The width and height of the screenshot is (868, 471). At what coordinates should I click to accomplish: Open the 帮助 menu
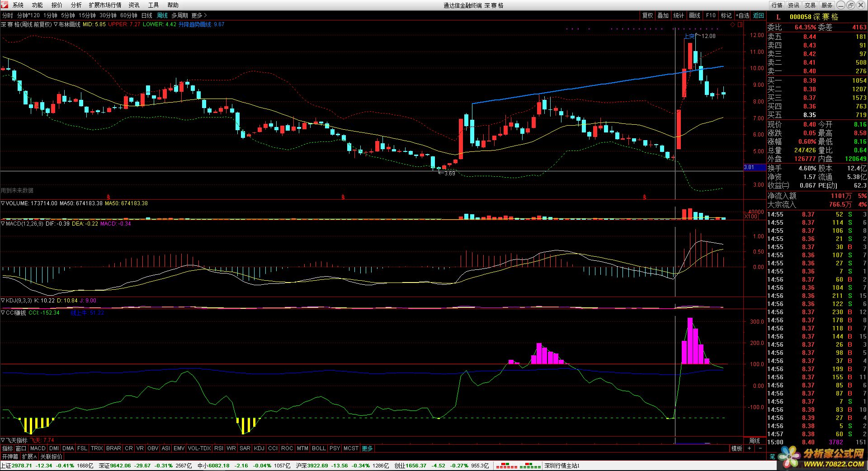173,5
